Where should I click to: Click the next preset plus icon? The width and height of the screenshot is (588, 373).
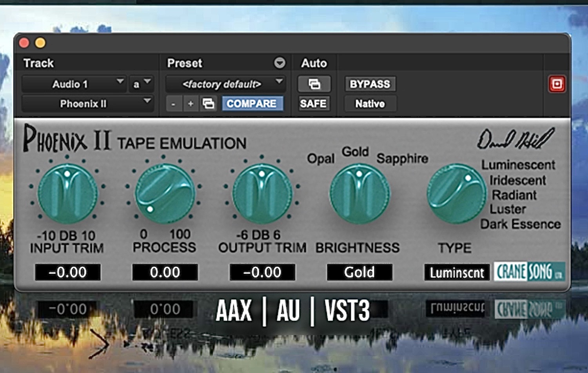coord(191,104)
